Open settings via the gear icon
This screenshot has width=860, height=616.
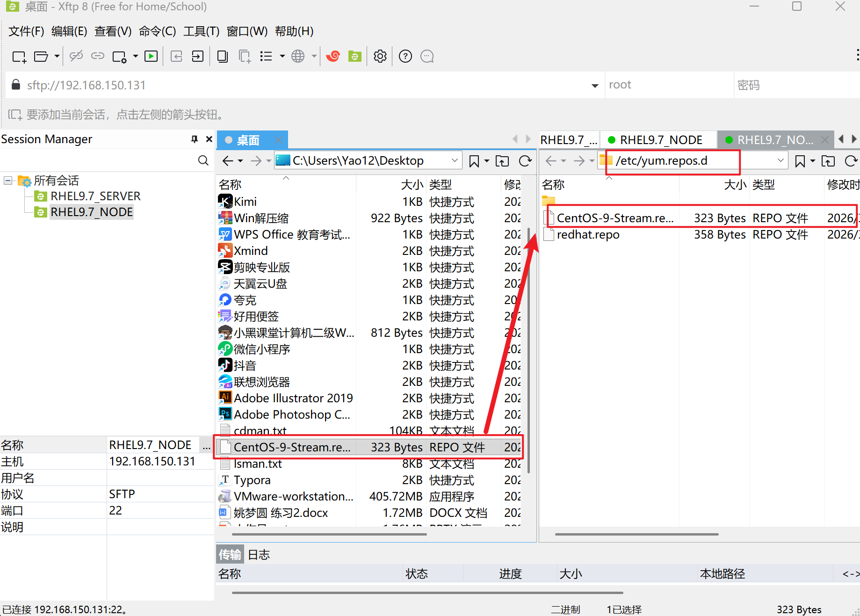(x=380, y=57)
